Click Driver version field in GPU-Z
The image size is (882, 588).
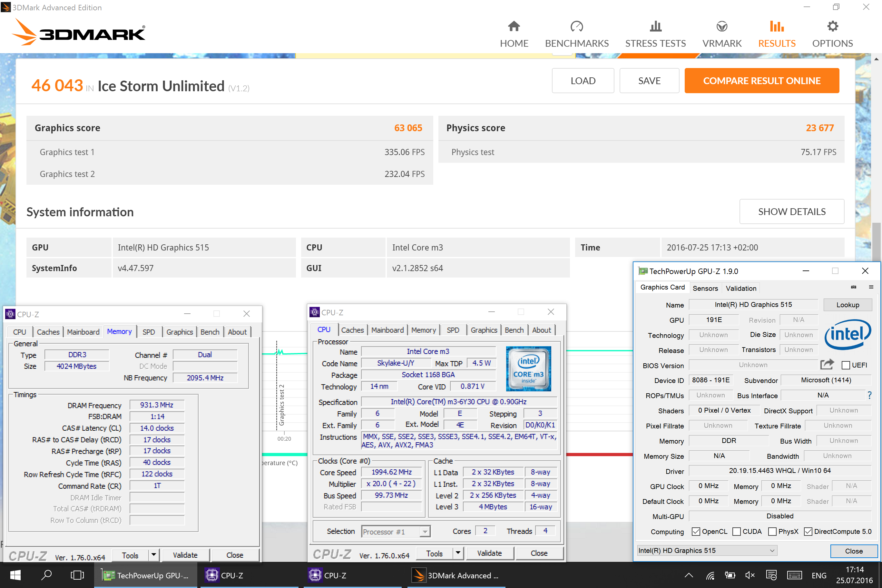(779, 471)
